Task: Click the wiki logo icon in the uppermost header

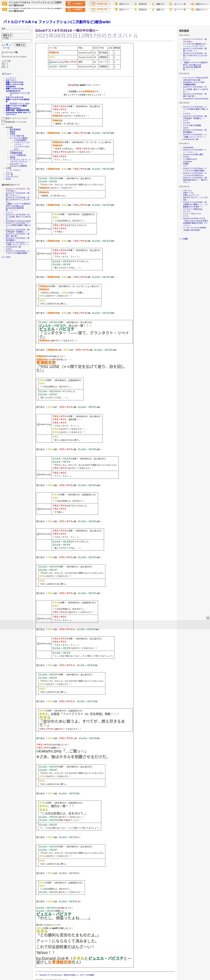Action: coord(5,3)
